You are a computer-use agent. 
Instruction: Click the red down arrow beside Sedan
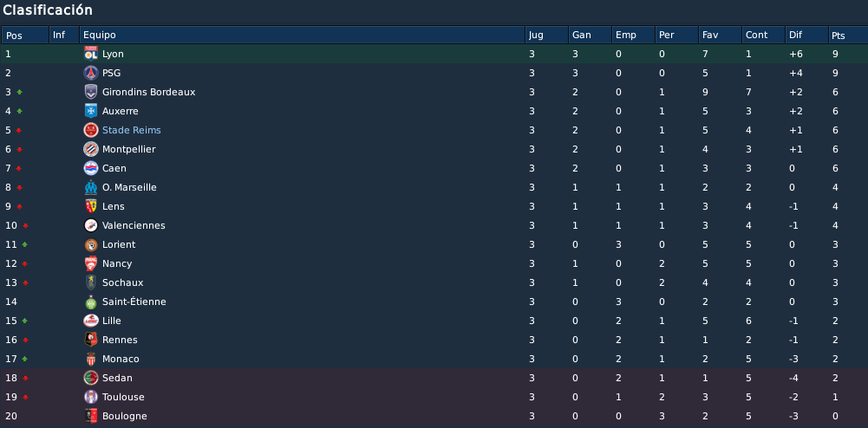(25, 379)
